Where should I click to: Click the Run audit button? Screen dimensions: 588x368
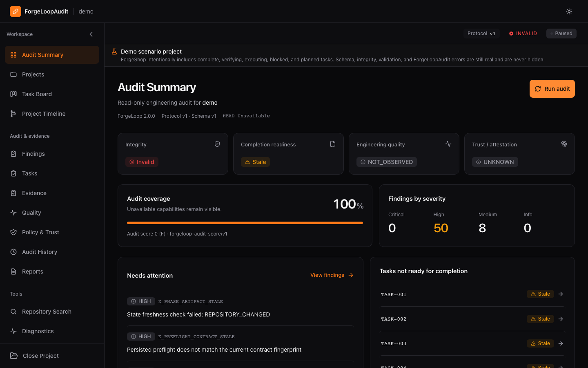552,89
